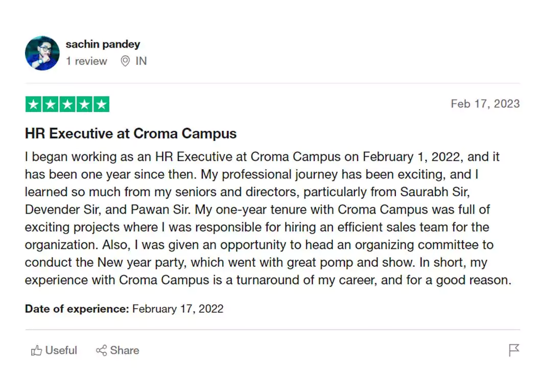The image size is (541, 392).
Task: Open sachin pandey's profile picture
Action: [x=42, y=53]
